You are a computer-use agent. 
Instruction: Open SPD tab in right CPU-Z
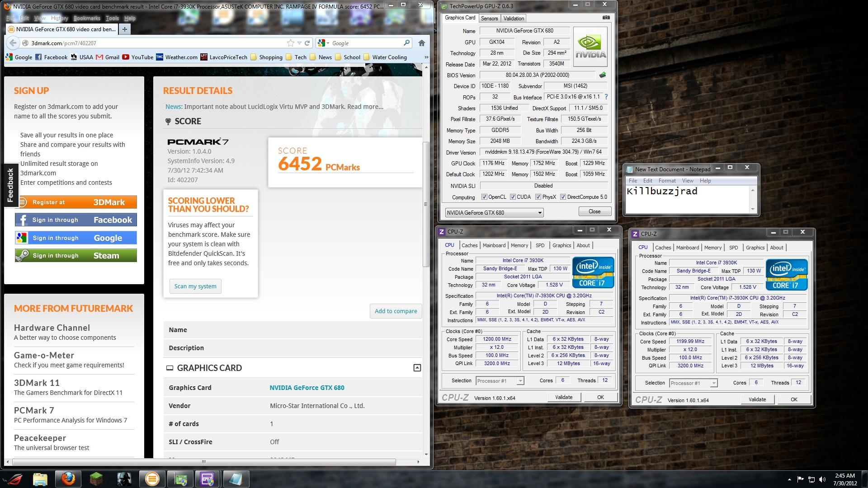coord(734,248)
